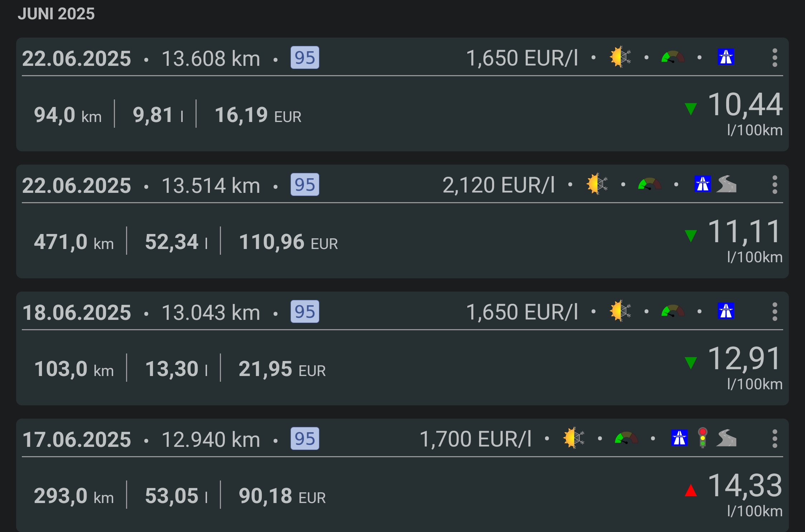805x532 pixels.
Task: Click driving style gauge on 17.06.2025 entry
Action: 626,438
